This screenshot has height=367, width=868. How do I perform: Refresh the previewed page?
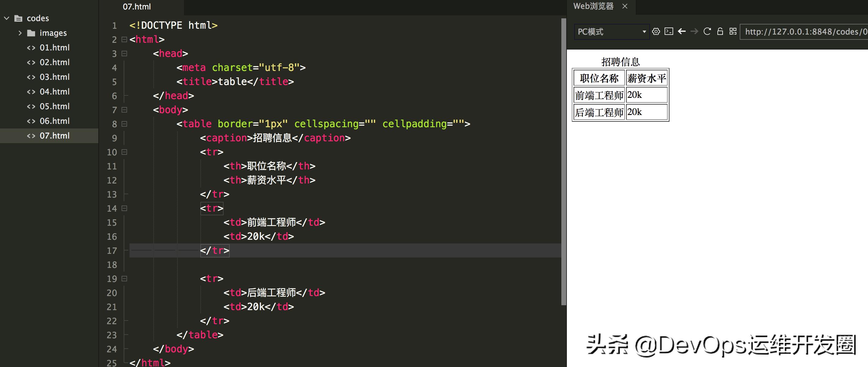707,32
